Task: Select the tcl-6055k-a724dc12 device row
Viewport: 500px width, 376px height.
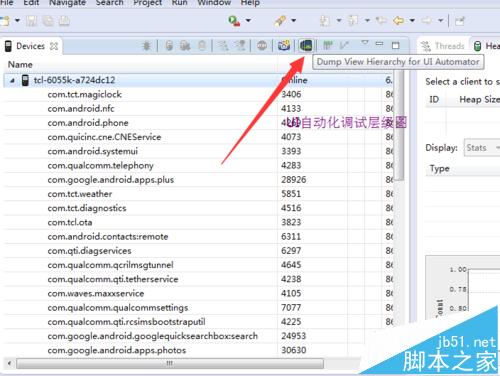Action: [198, 80]
